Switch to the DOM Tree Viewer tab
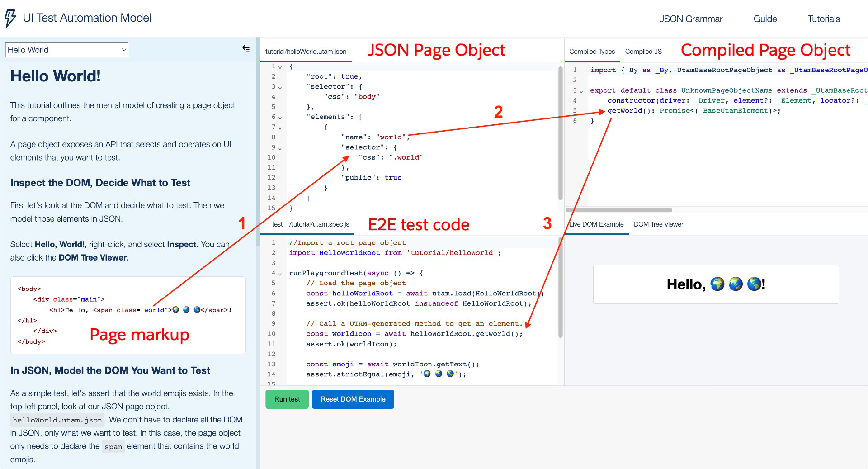 pos(659,224)
